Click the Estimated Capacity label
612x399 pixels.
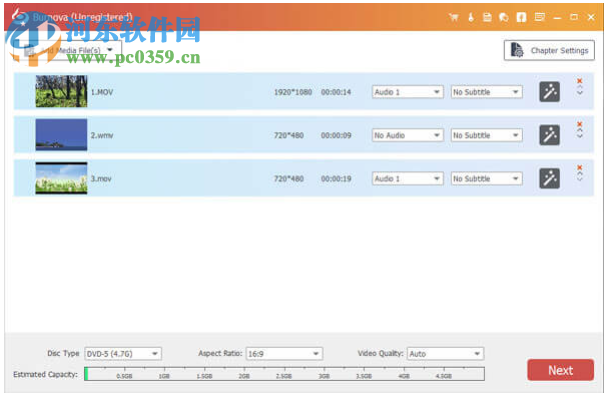pos(45,374)
